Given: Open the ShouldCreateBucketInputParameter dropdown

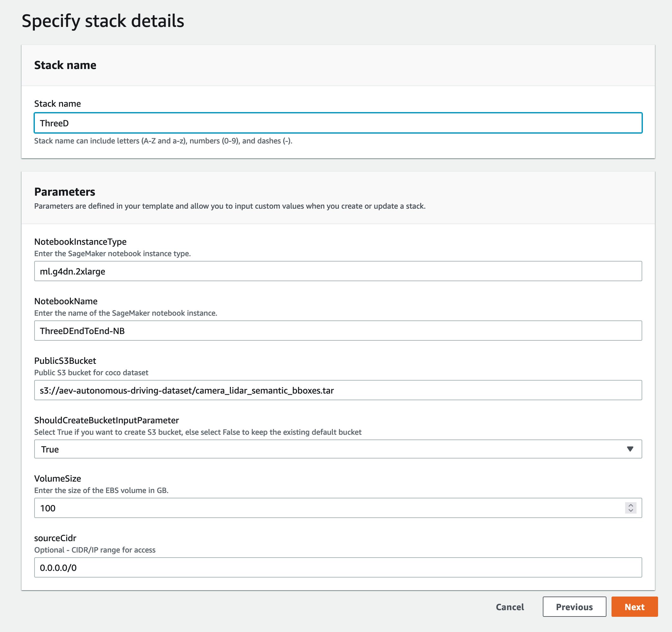Looking at the screenshot, I should pyautogui.click(x=338, y=449).
